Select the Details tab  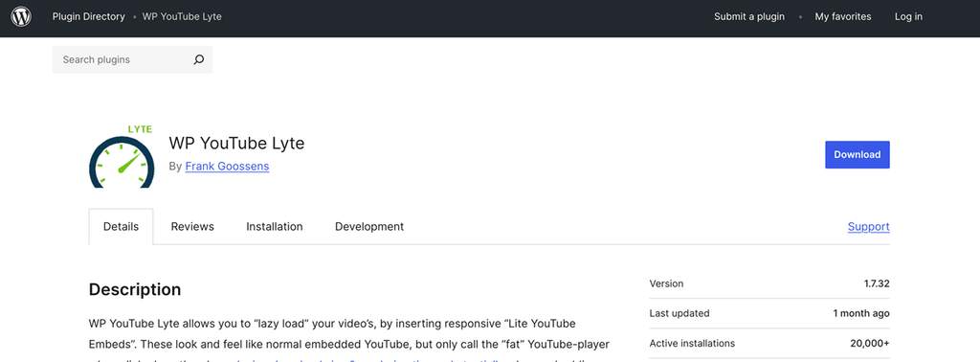[121, 226]
